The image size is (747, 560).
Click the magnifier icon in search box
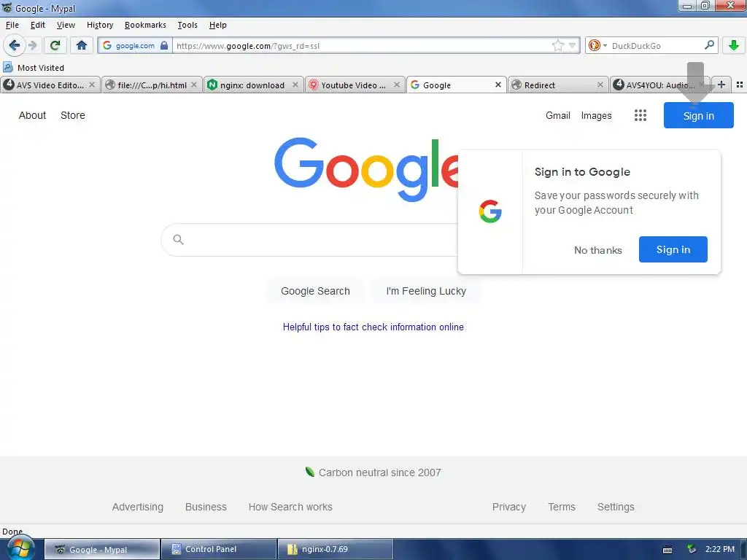click(x=178, y=239)
